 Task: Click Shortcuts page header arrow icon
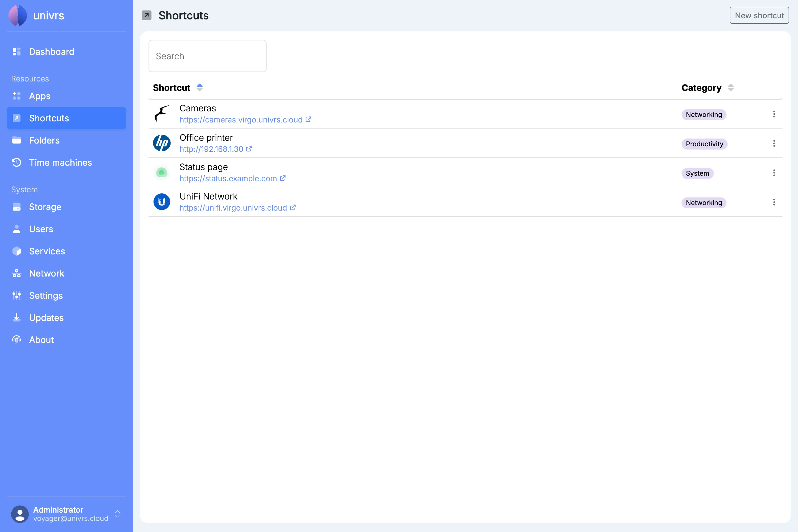pos(147,15)
